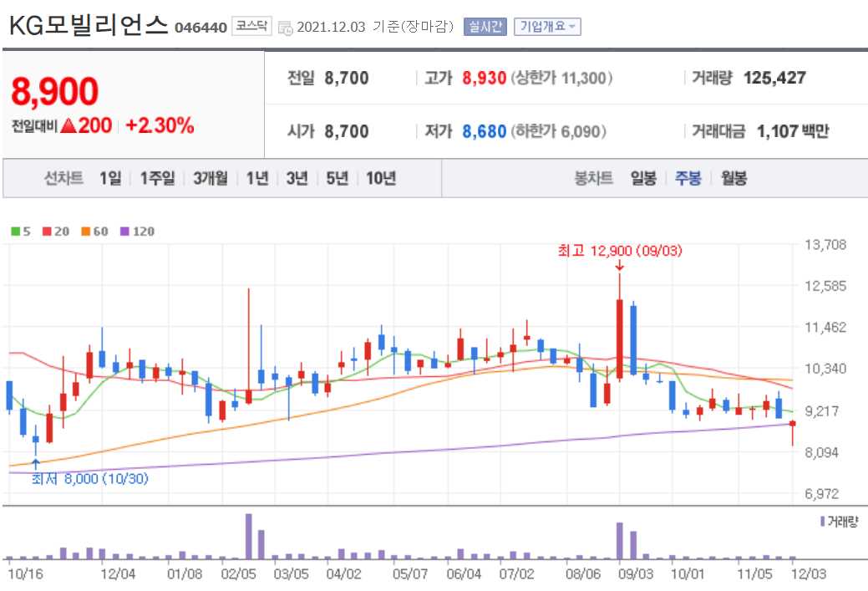The height and width of the screenshot is (591, 868).
Task: Click the red 20 moving average legend
Action: click(x=56, y=232)
